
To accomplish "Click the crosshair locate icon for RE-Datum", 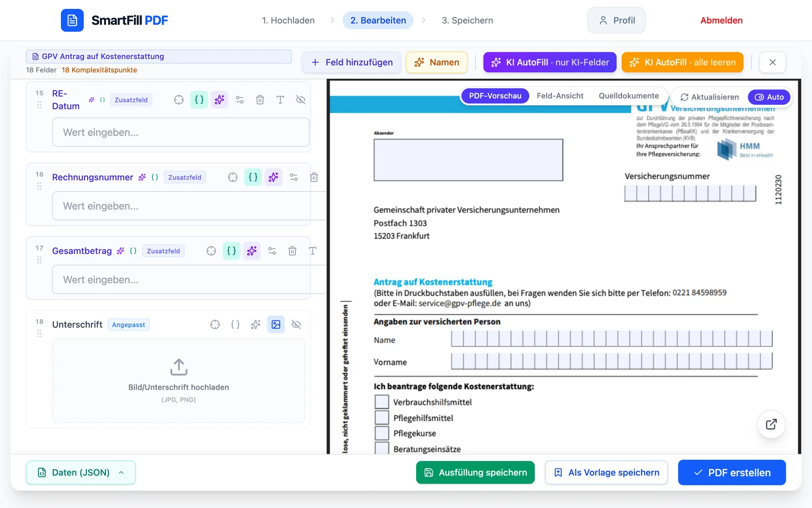I will [x=179, y=100].
